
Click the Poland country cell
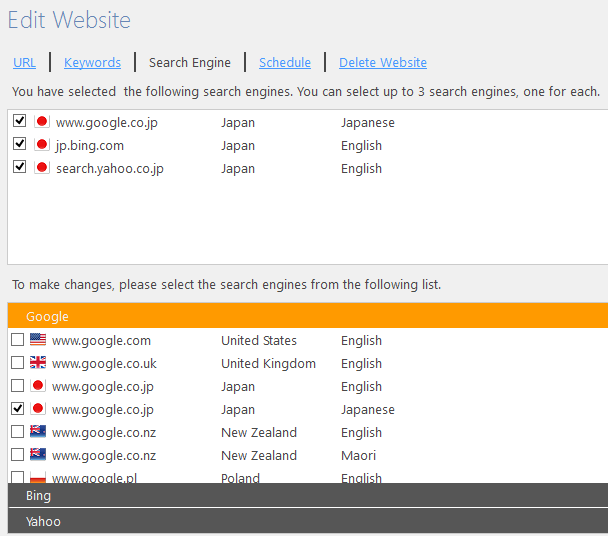pyautogui.click(x=240, y=477)
